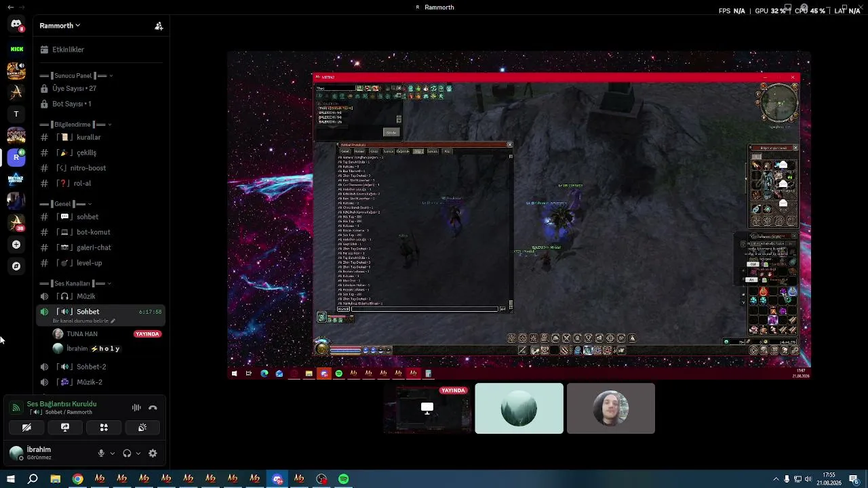The height and width of the screenshot is (488, 868).
Task: Toggle noise suppression waveform icon
Action: pyautogui.click(x=136, y=407)
